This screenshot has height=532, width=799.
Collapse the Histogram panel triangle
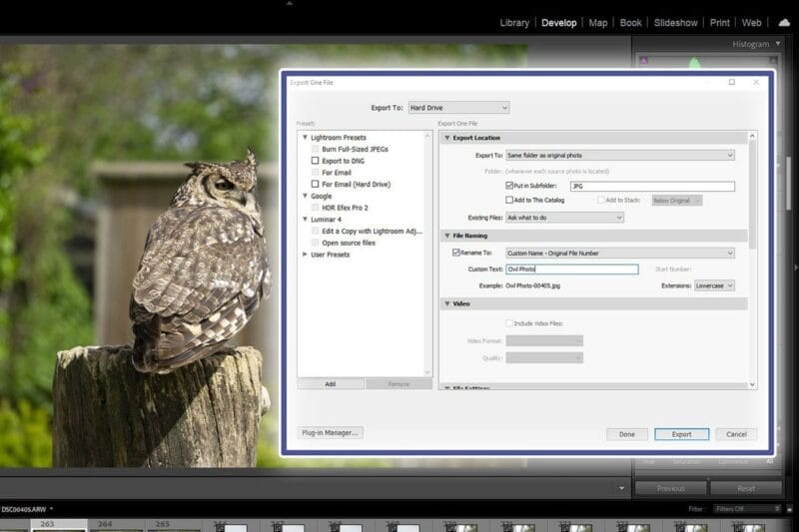(x=778, y=44)
